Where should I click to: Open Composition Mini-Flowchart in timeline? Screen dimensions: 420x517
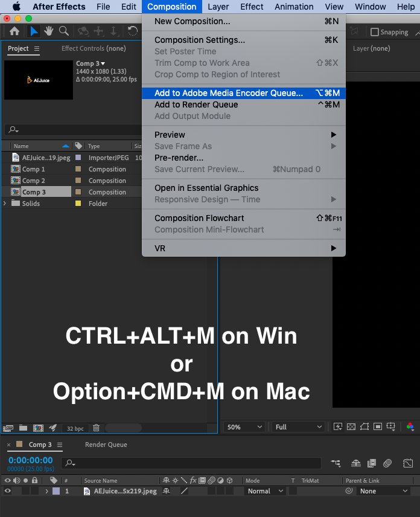tap(336, 463)
